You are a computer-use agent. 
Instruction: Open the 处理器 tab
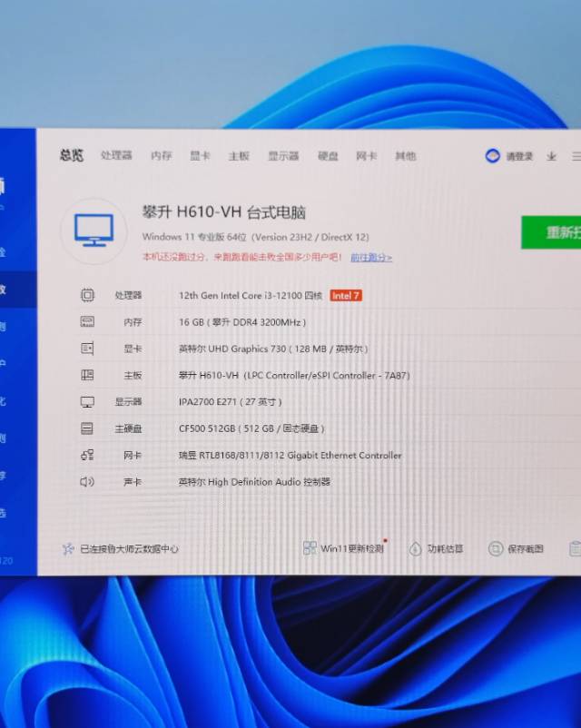(116, 156)
